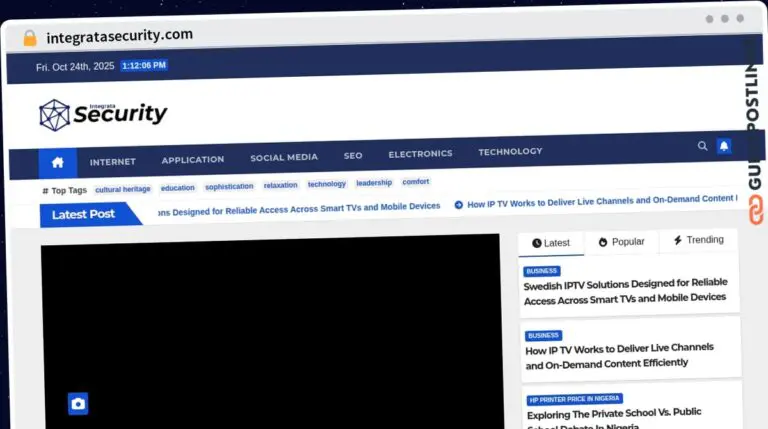Open the TECHNOLOGY menu item
The height and width of the screenshot is (429, 768).
pos(510,152)
